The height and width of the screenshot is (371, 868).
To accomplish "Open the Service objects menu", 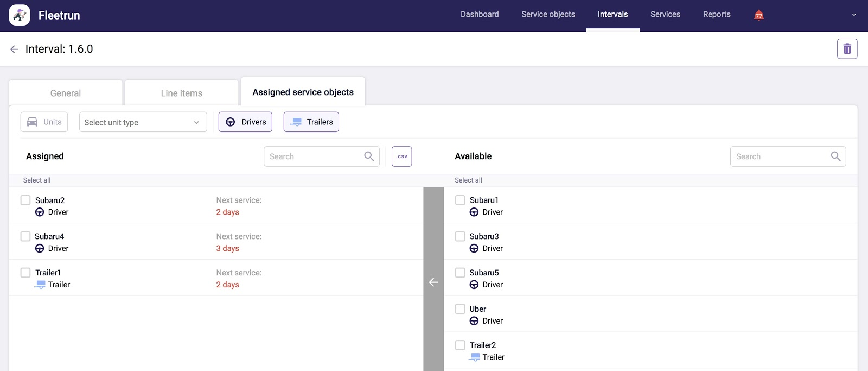I will point(548,15).
